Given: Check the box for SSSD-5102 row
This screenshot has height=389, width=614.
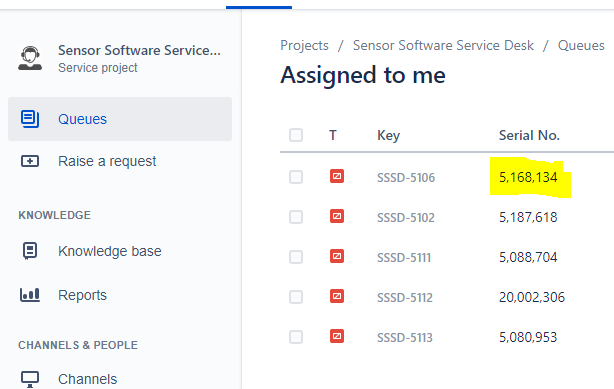Looking at the screenshot, I should pos(296,217).
